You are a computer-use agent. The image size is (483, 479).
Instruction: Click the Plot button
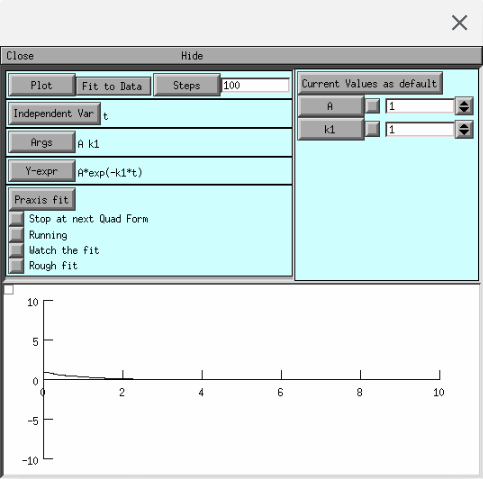(x=42, y=85)
